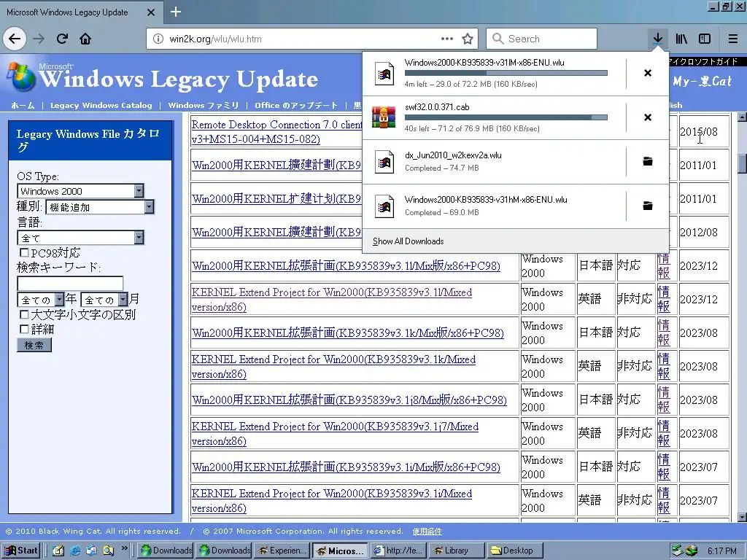Open 情報 link in the 2023/12 日本語 row
The height and width of the screenshot is (560, 747).
(664, 265)
